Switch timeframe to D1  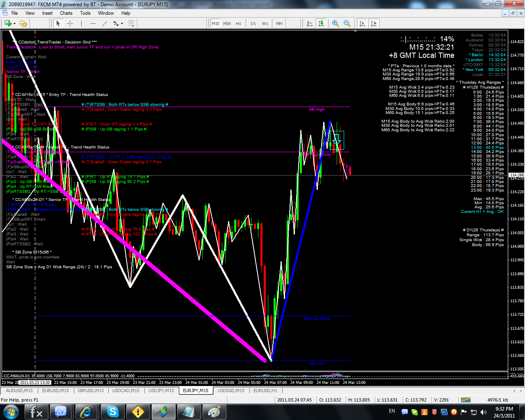tap(253, 23)
